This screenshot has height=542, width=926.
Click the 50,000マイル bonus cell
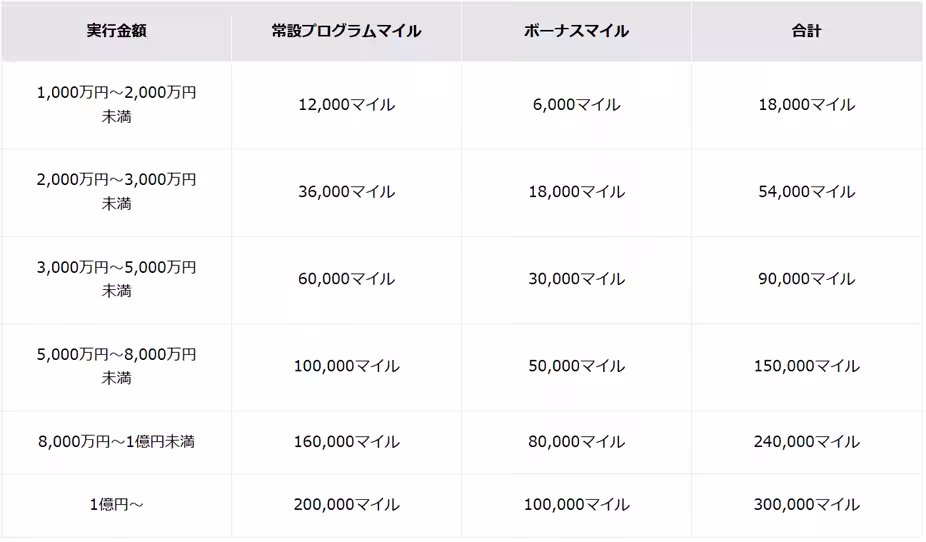[576, 366]
